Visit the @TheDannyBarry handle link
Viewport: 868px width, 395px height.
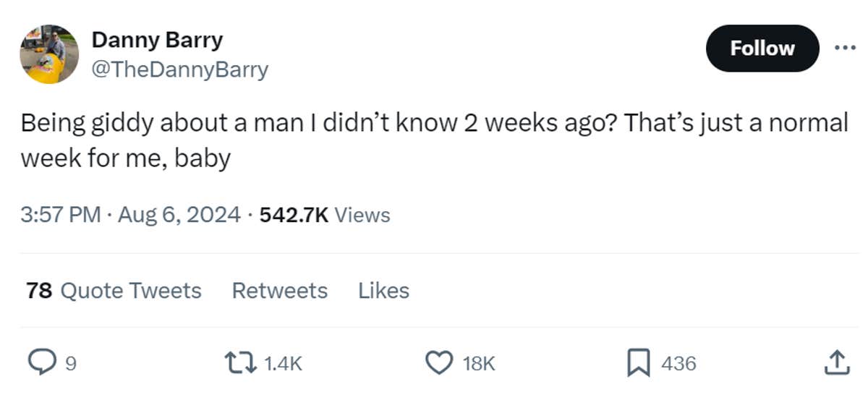tap(179, 69)
